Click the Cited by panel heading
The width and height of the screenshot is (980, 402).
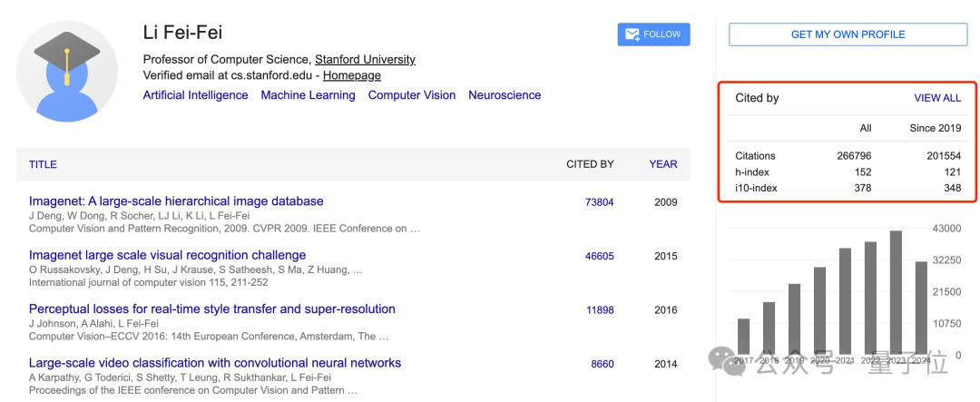(x=757, y=98)
